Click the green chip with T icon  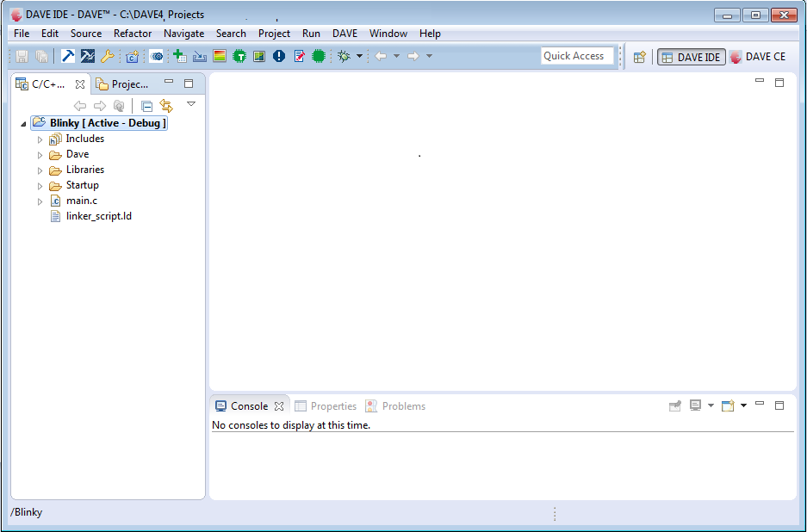239,56
